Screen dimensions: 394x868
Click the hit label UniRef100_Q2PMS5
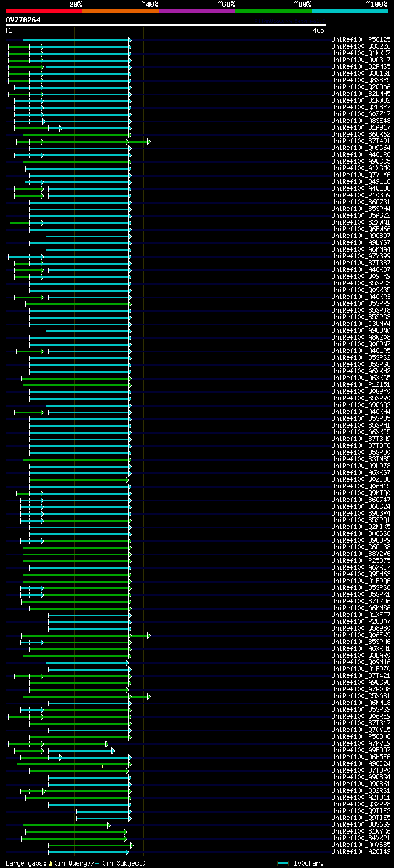point(361,67)
